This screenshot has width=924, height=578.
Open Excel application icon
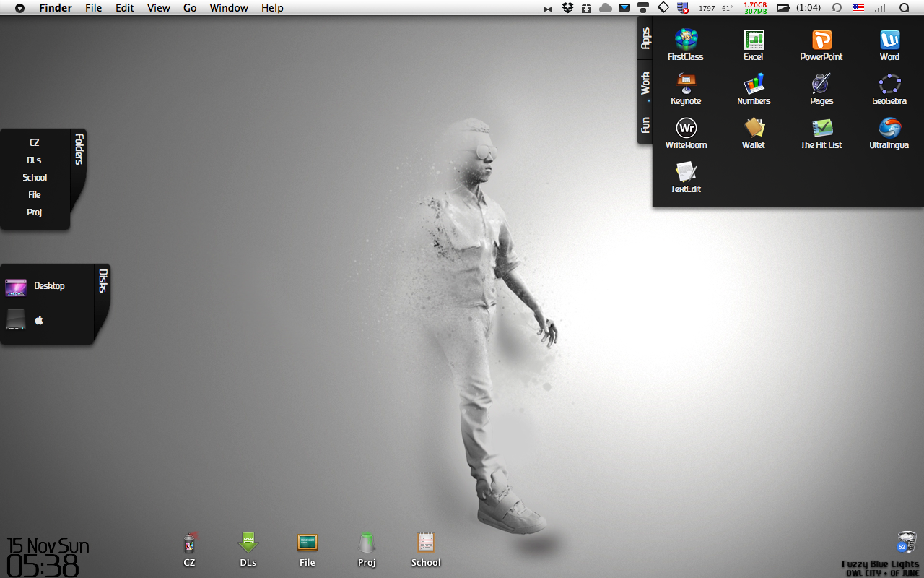(754, 45)
